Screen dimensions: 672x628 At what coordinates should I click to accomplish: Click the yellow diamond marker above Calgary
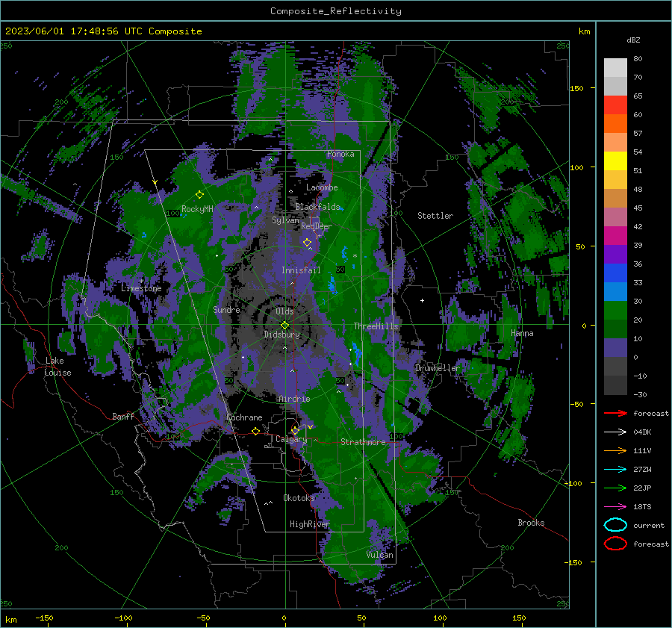(295, 430)
